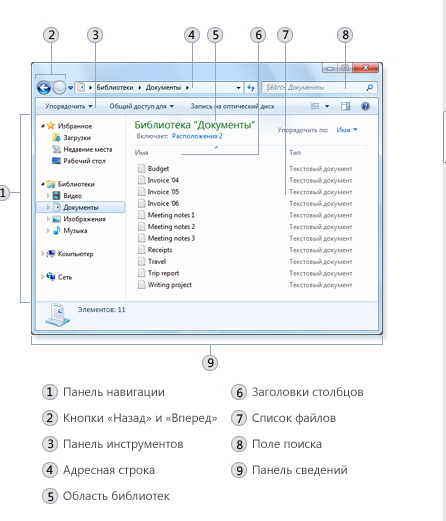Click the Budget document icon
This screenshot has width=446, height=521.
pos(142,168)
